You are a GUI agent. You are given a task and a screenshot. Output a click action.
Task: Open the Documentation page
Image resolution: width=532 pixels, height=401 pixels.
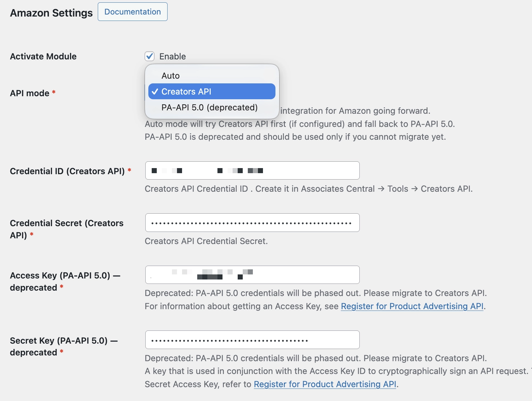pos(132,11)
